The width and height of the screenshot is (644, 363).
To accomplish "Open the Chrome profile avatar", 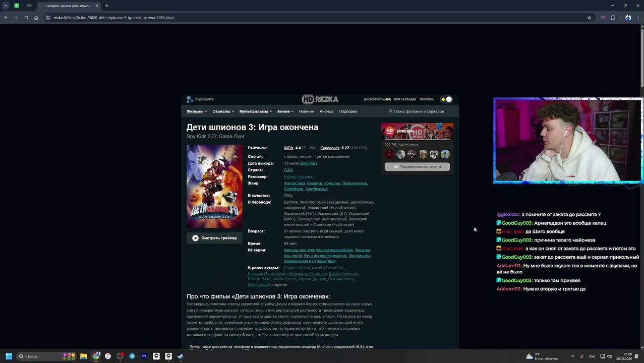I will [x=628, y=18].
